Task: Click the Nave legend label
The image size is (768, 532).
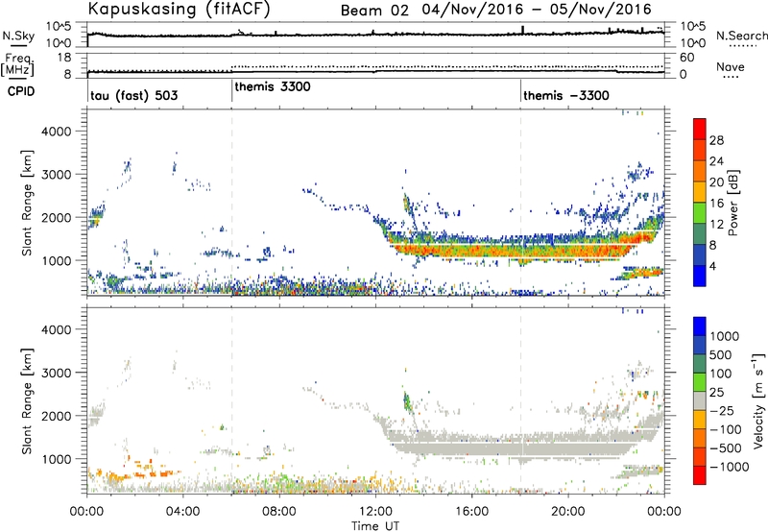Action: point(731,66)
